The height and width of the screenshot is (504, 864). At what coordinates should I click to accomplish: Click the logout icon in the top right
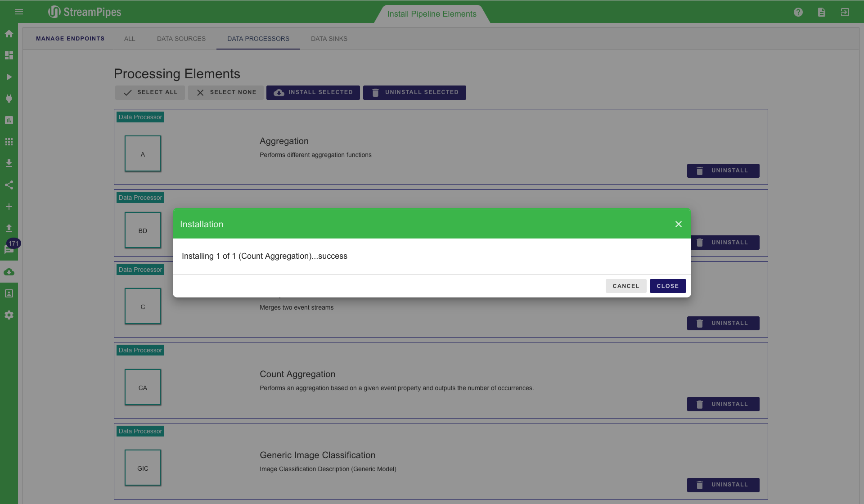845,12
